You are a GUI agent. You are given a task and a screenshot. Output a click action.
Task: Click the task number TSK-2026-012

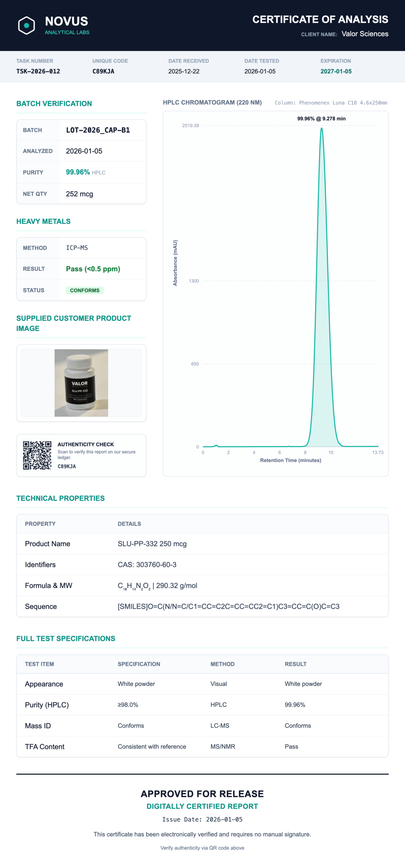(38, 71)
